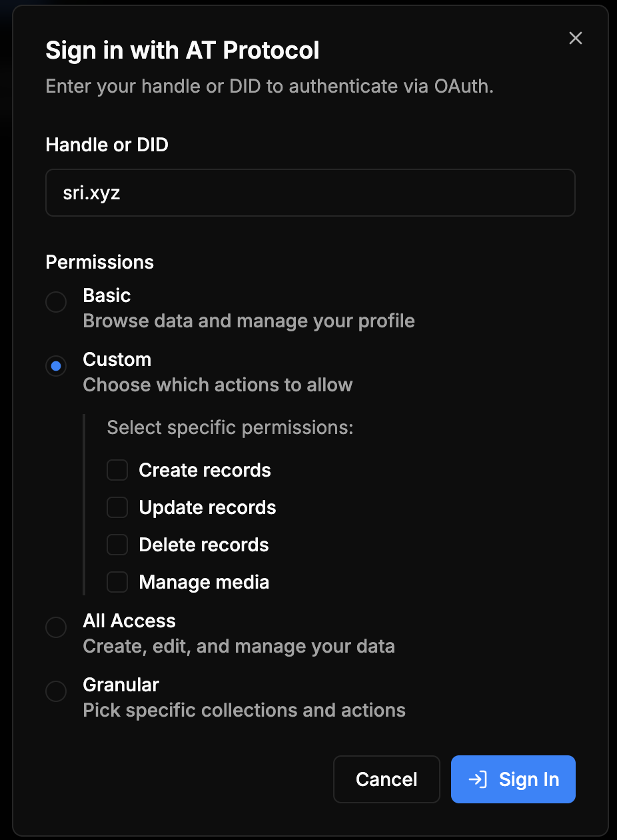Toggle the Manage media checkbox
The width and height of the screenshot is (617, 840).
click(117, 582)
